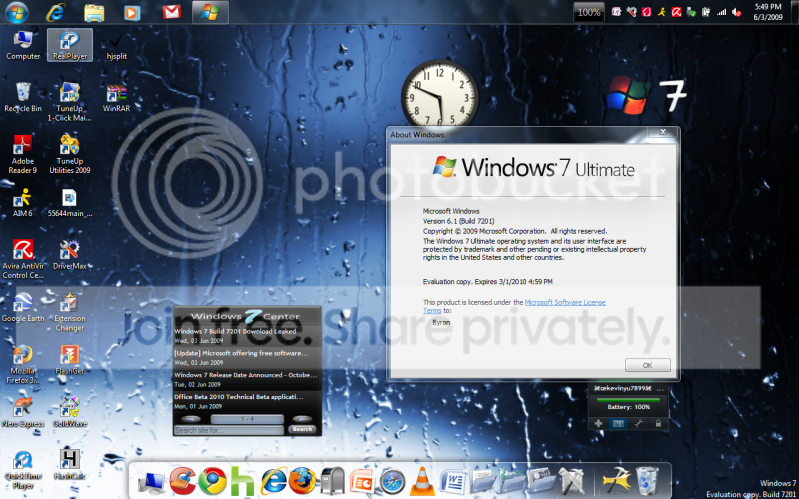
Task: Go to previous page in Windows 7 Center gadget
Action: (x=192, y=419)
